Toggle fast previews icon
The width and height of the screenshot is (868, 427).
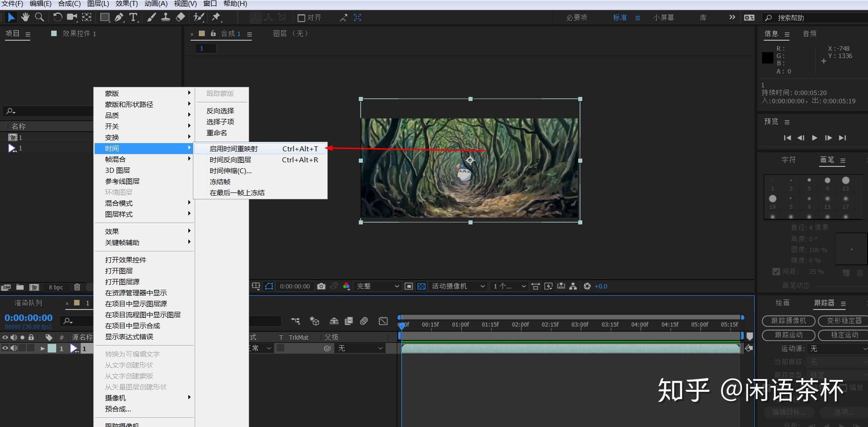(x=548, y=286)
